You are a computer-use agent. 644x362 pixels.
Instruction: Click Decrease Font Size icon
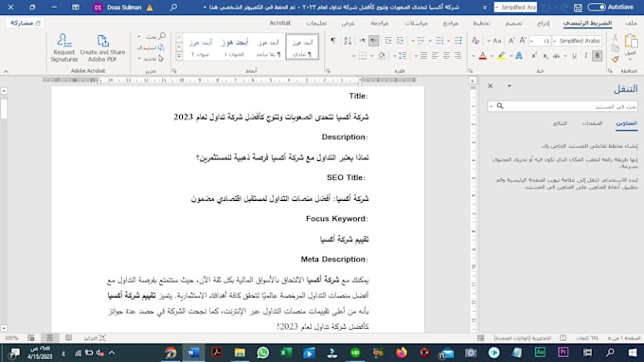(x=511, y=40)
